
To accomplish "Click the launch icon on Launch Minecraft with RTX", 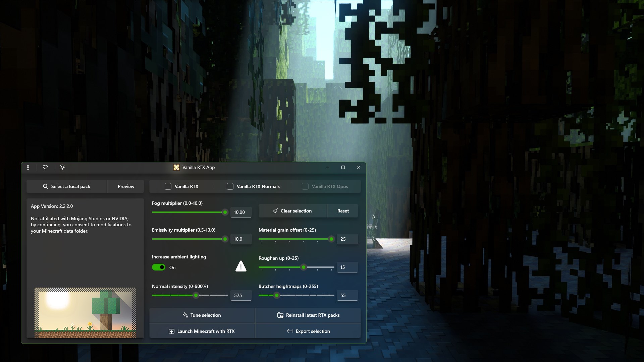I will (x=171, y=331).
